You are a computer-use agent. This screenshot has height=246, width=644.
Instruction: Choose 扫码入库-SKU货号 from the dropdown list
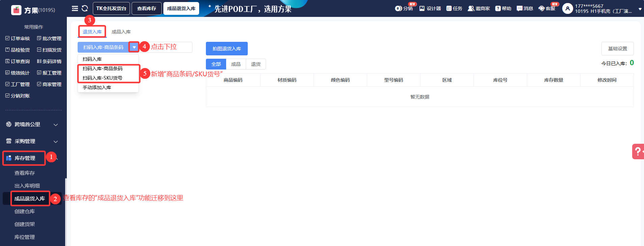pyautogui.click(x=108, y=78)
